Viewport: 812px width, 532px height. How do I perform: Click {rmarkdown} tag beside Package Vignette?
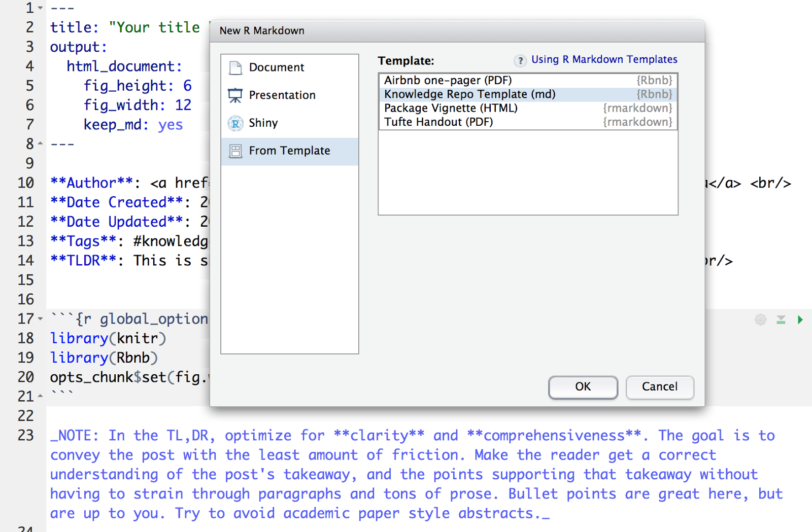point(637,109)
